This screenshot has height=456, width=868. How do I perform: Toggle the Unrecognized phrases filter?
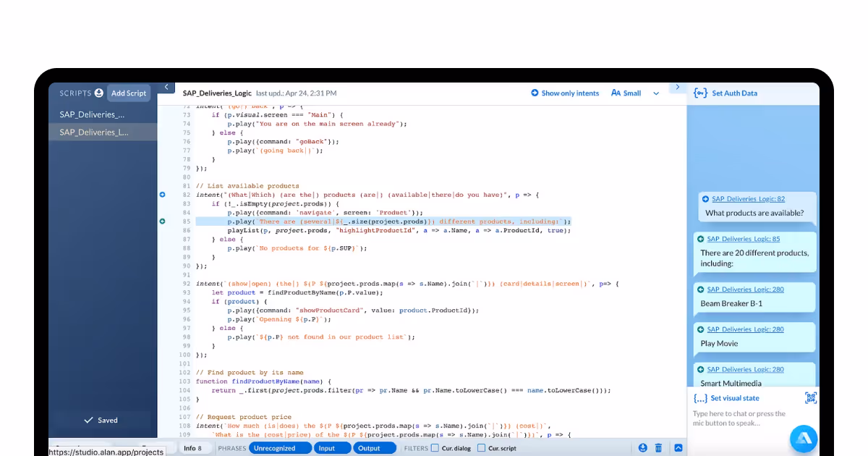tap(281, 448)
